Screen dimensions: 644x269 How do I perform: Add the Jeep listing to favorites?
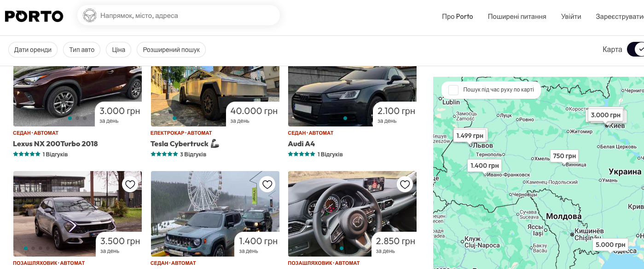coord(267,184)
